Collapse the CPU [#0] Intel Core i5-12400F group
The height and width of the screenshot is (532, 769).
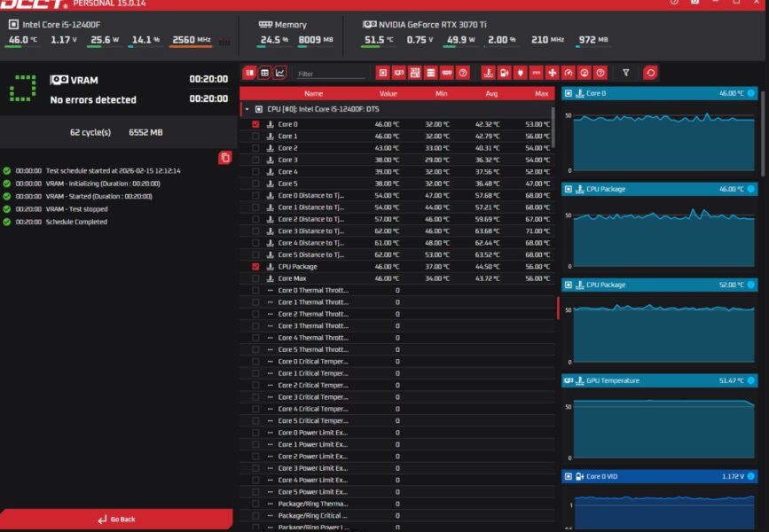(247, 109)
